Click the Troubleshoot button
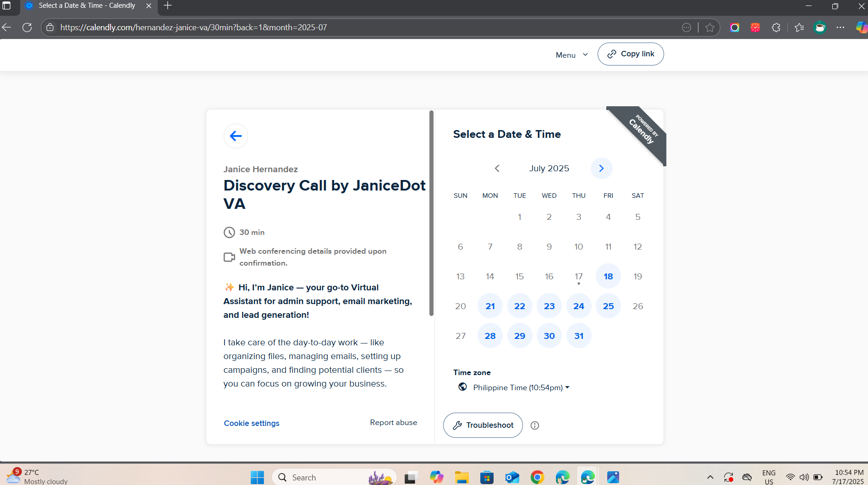Image resolution: width=868 pixels, height=485 pixels. 483,425
